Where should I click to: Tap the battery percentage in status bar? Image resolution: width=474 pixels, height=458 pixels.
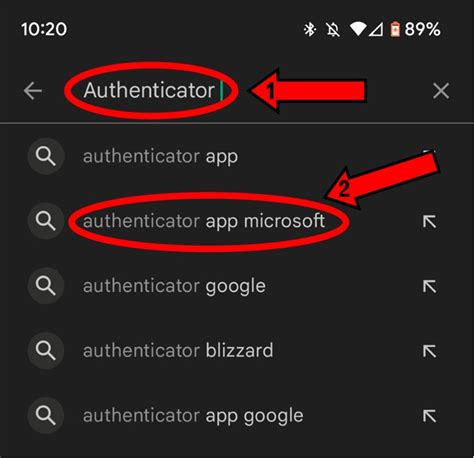422,29
